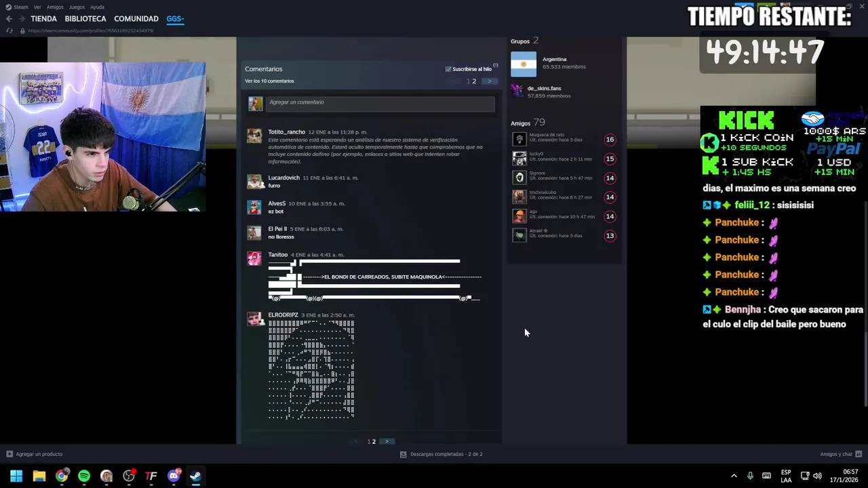Click the microphone icon in the system tray

pos(750,476)
